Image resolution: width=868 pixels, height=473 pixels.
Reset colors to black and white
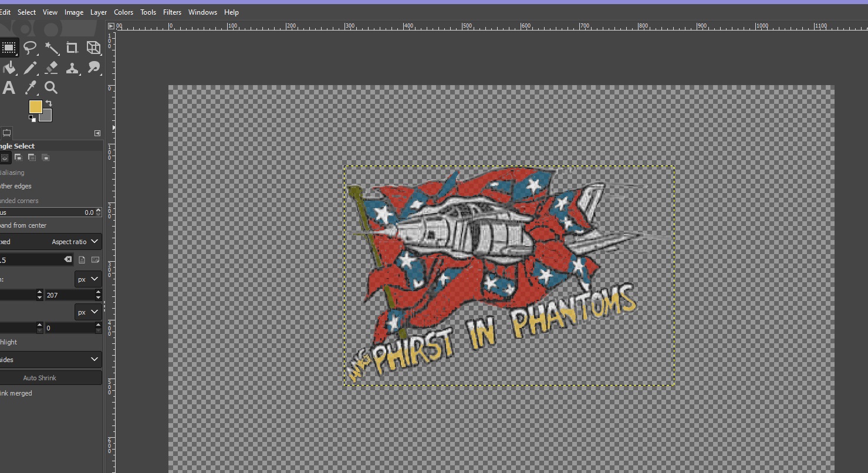32,118
